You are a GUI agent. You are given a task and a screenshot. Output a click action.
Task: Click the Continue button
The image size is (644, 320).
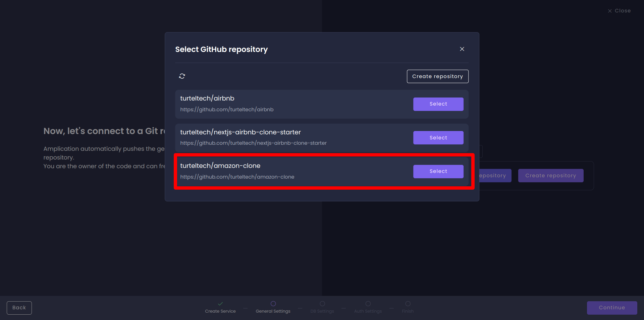[612, 308]
